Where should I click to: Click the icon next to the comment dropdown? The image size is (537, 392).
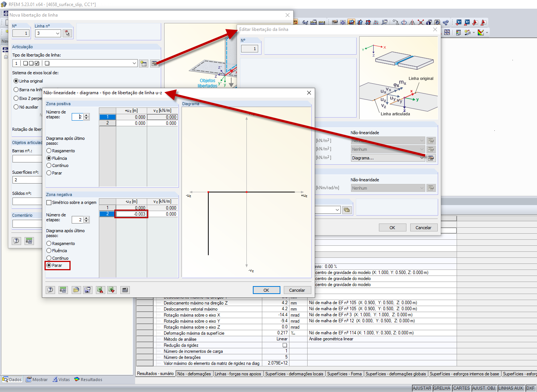tap(347, 210)
